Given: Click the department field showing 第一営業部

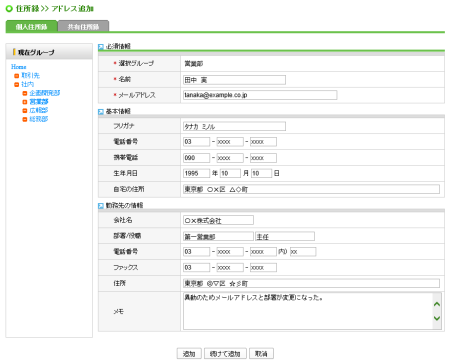Looking at the screenshot, I should tap(218, 236).
